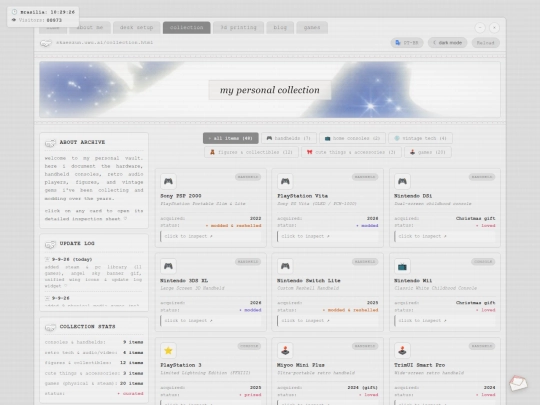The width and height of the screenshot is (540, 405).
Task: Click the page URL in the address bar
Action: point(105,42)
